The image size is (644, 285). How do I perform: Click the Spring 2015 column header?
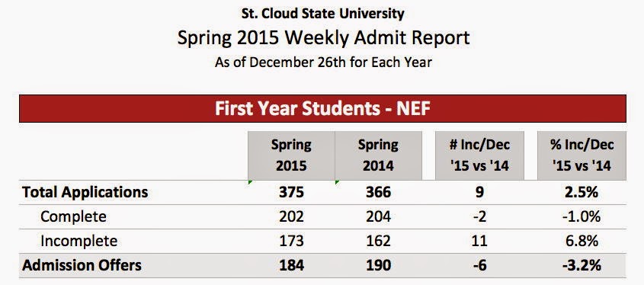tap(291, 155)
